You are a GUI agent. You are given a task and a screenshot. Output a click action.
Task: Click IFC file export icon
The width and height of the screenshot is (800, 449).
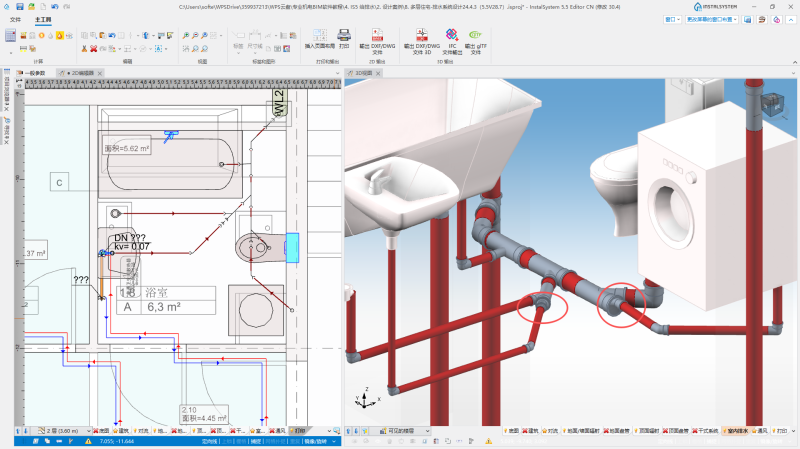(x=452, y=41)
